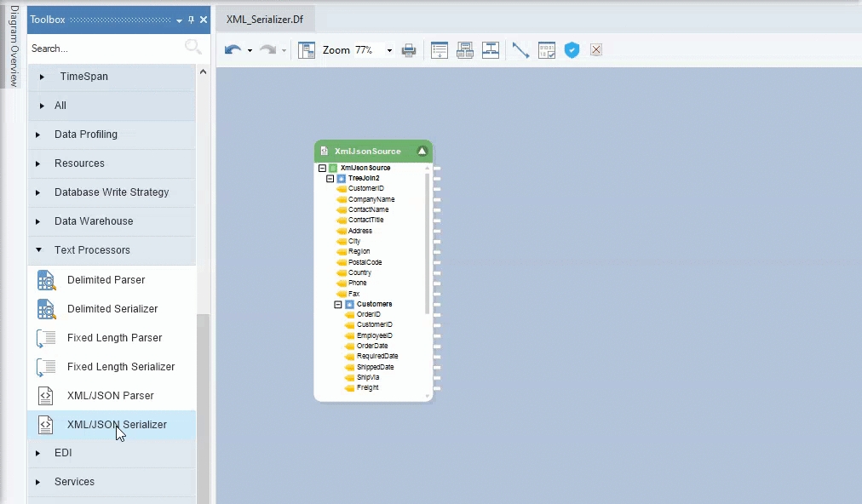Select XML/JSON Serializer in the Toolbox
This screenshot has width=862, height=504.
(x=117, y=425)
